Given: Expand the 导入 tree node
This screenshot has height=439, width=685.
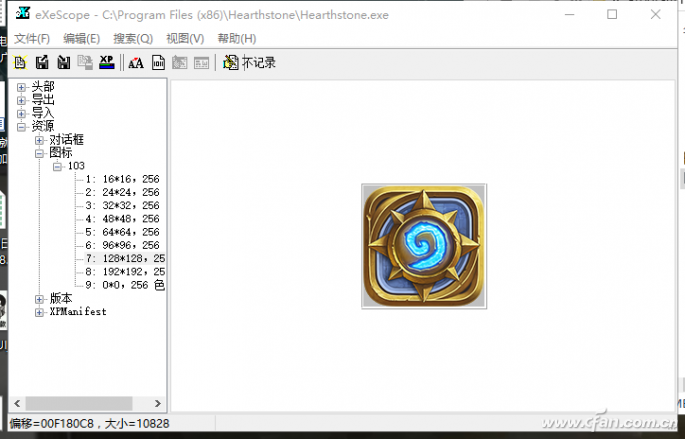Looking at the screenshot, I should 21,114.
